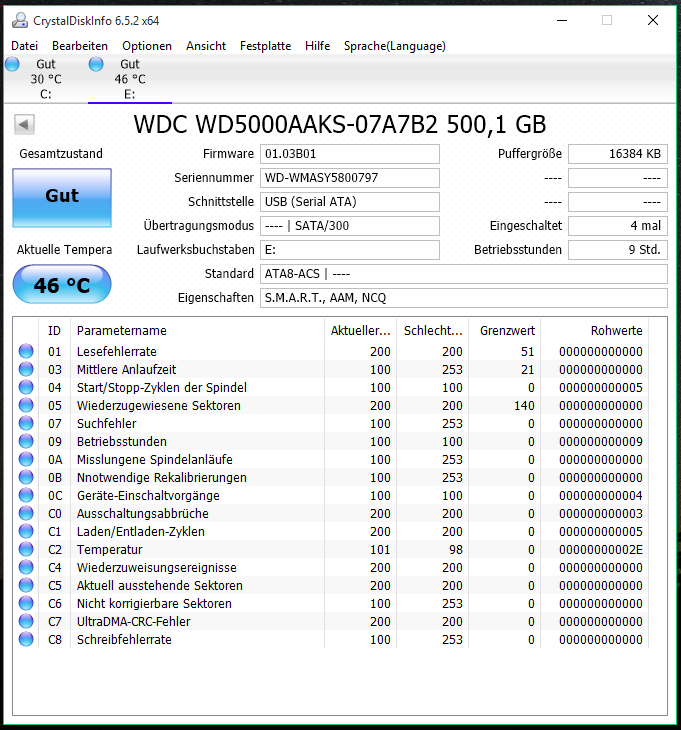
Task: Open the Optionen menu
Action: (x=147, y=46)
